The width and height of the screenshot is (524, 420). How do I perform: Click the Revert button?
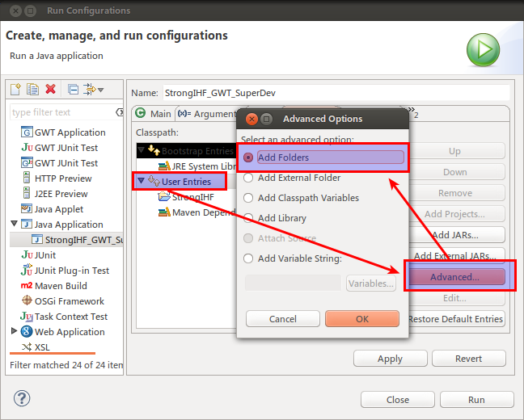point(468,359)
